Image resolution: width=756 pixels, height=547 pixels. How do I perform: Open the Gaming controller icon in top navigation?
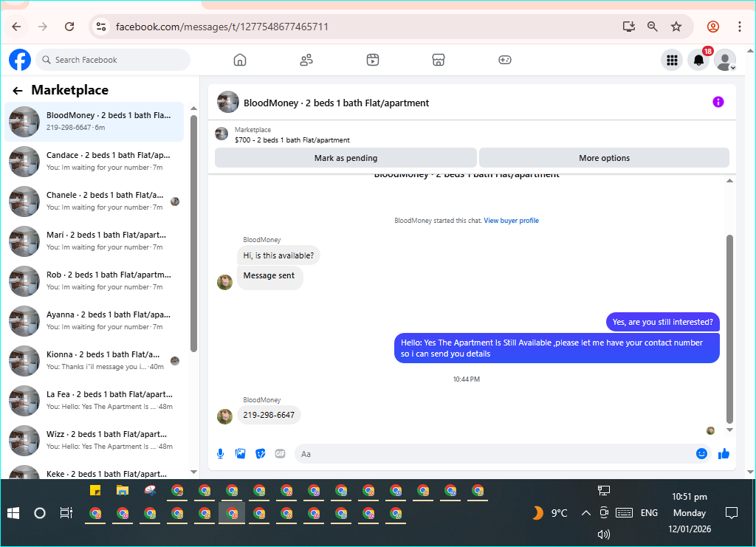coord(505,60)
